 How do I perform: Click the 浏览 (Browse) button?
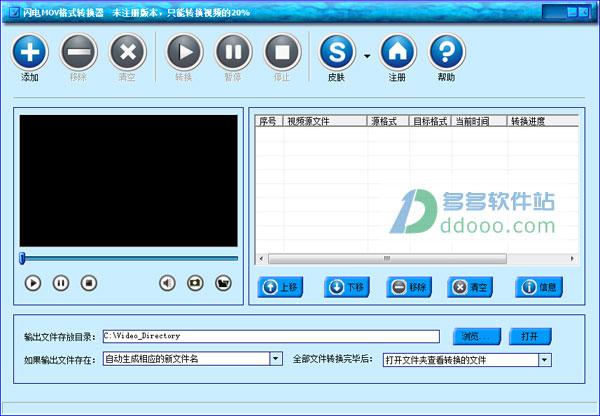tap(477, 336)
